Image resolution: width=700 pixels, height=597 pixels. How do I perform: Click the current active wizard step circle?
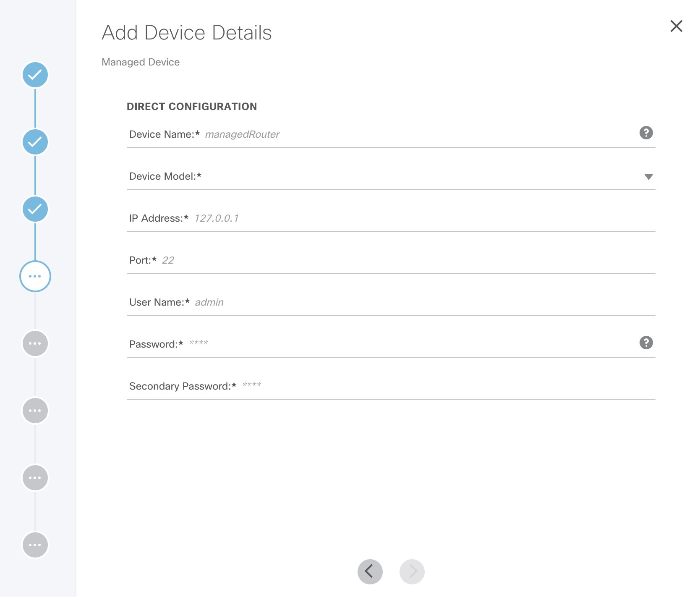pos(35,276)
